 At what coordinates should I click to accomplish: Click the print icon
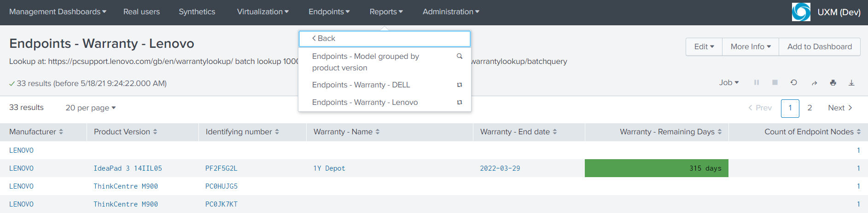click(x=833, y=83)
